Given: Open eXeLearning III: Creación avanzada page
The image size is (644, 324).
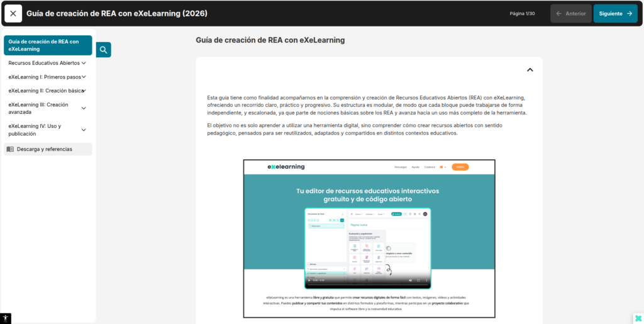Looking at the screenshot, I should tap(38, 108).
